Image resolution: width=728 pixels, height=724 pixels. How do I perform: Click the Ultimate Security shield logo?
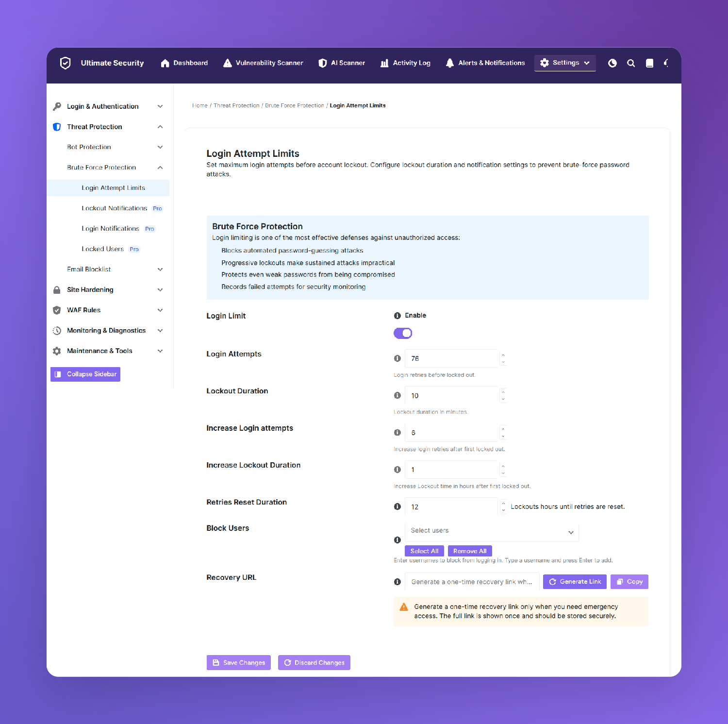[65, 63]
